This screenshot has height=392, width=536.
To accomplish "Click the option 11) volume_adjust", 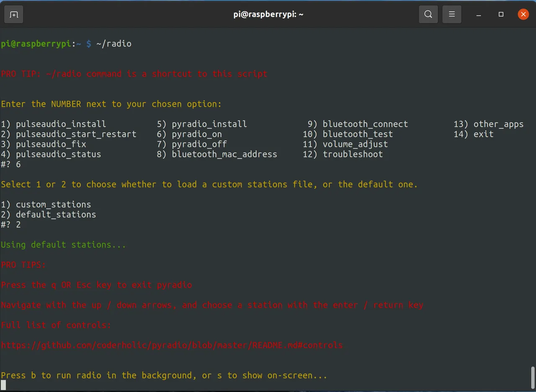I will pos(345,144).
